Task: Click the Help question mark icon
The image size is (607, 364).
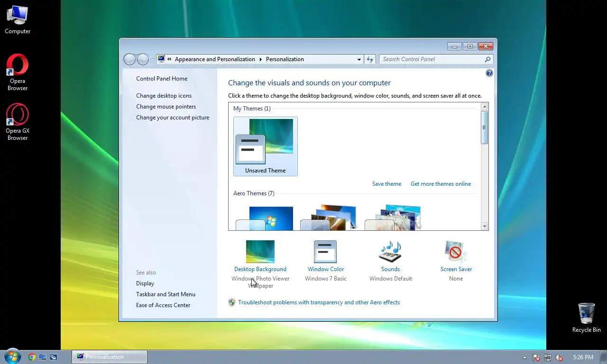Action: pos(489,73)
